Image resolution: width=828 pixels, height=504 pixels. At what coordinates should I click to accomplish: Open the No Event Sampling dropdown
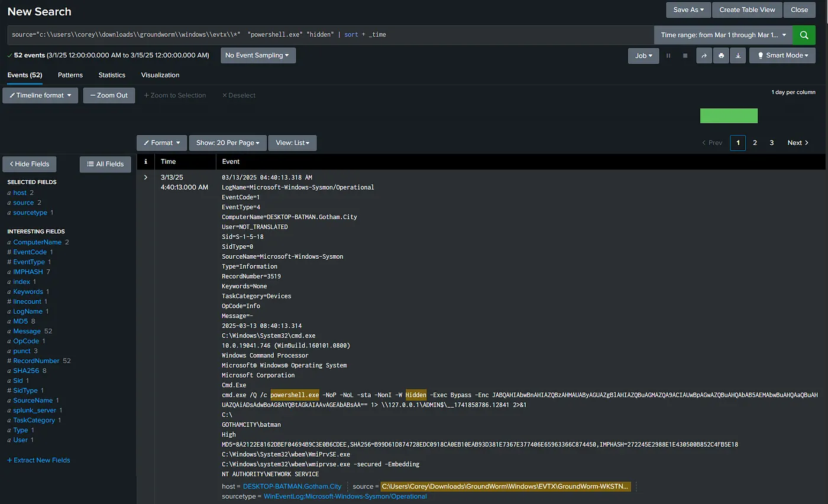point(258,56)
